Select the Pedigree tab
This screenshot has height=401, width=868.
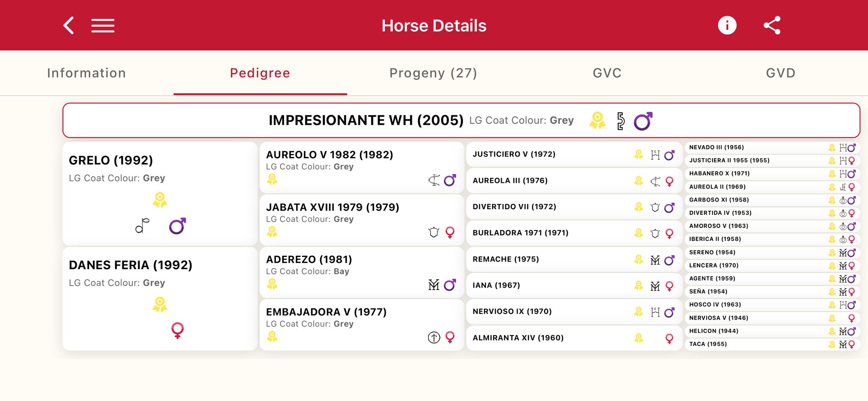[x=260, y=73]
